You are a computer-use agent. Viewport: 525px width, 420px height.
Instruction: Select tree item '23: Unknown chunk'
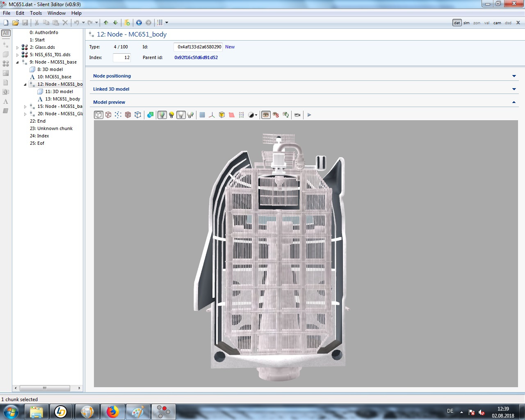[x=51, y=128]
